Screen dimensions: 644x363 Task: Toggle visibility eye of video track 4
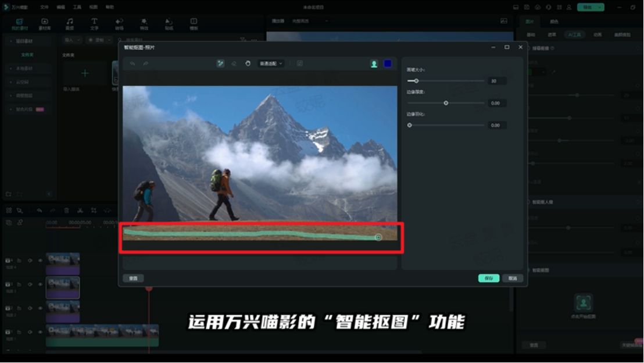[40, 261]
